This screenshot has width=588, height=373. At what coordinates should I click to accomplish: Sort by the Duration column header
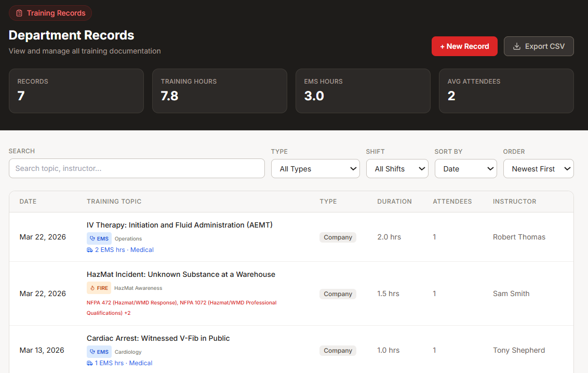(394, 202)
